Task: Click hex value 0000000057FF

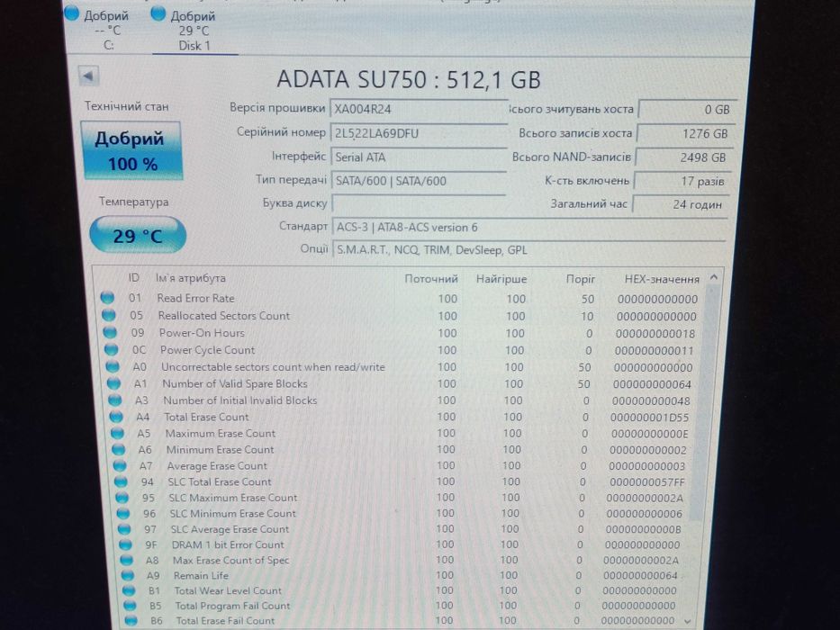Action: point(647,481)
